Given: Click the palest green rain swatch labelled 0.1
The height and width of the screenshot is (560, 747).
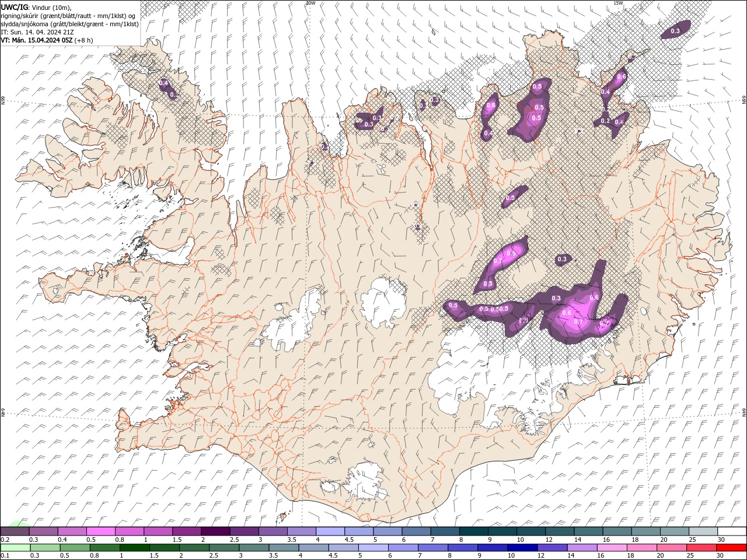Looking at the screenshot, I should (15, 548).
